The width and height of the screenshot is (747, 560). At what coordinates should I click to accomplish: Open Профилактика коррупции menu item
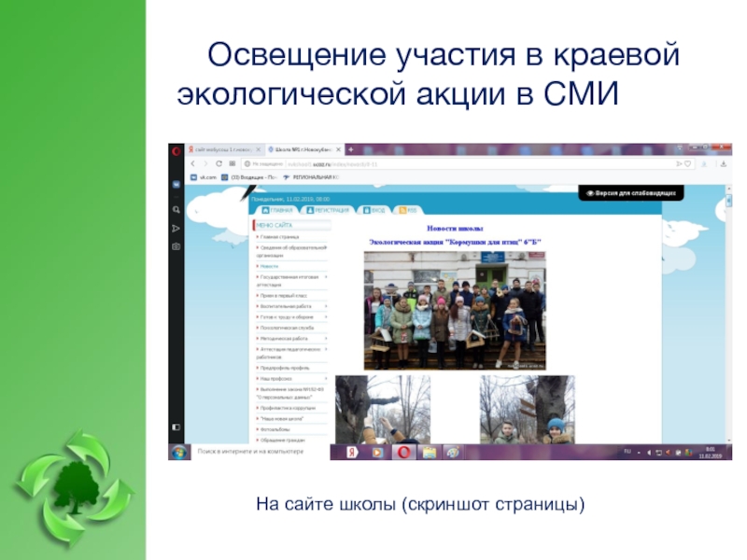tap(288, 408)
